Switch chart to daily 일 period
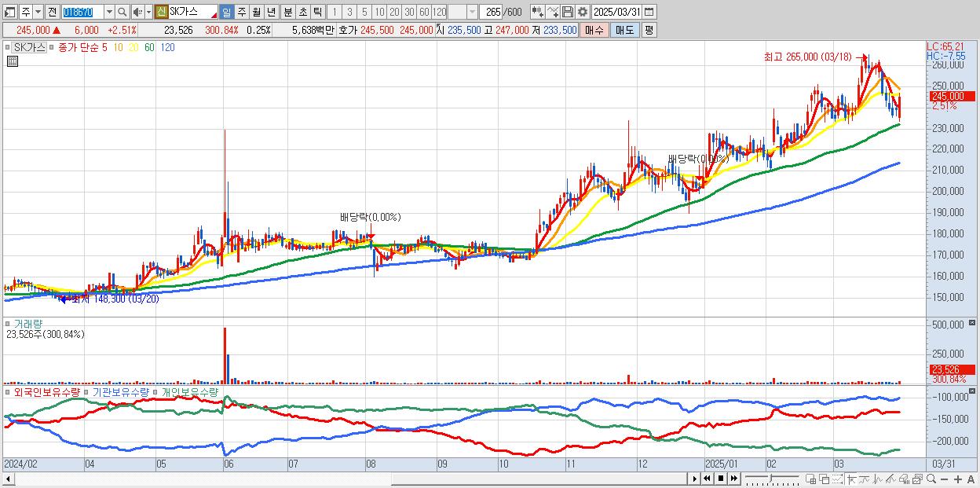This screenshot has width=980, height=488. pos(226,12)
